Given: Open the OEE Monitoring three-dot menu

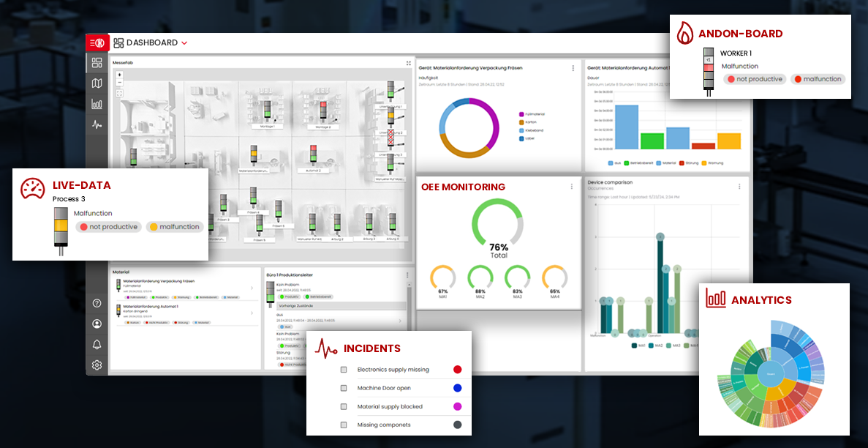Looking at the screenshot, I should point(572,187).
